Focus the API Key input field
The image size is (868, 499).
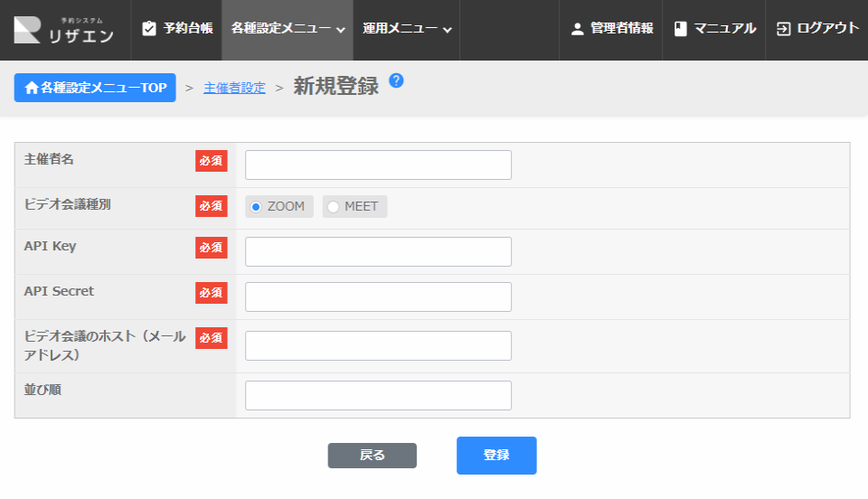378,252
